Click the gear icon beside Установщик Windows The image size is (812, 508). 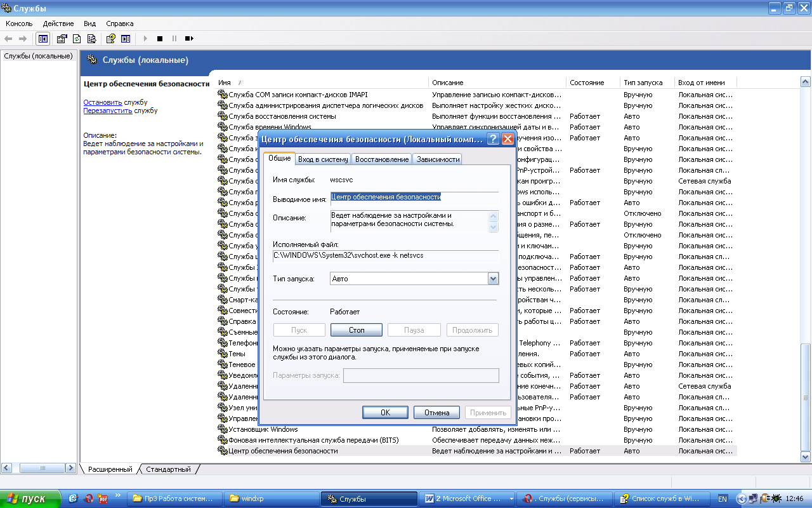tap(222, 429)
